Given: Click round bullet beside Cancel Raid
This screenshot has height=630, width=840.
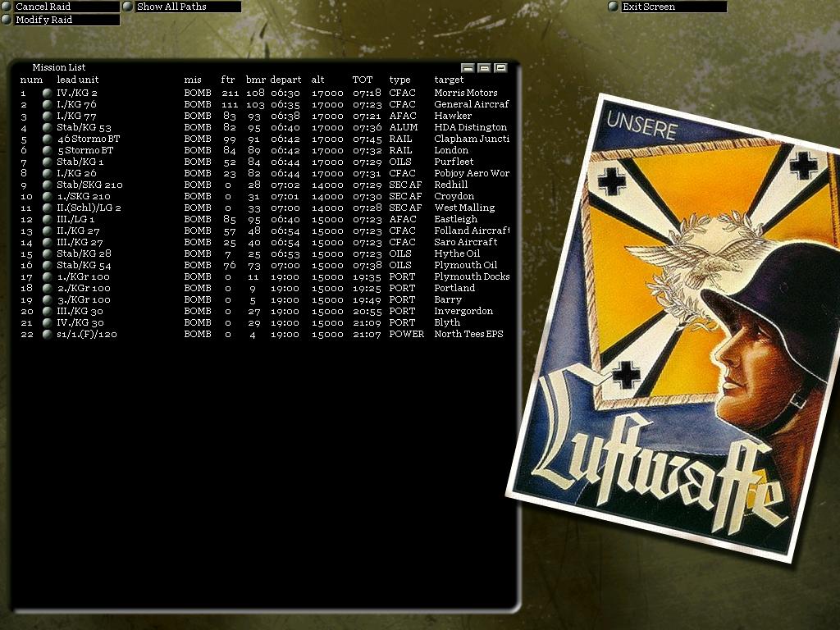Looking at the screenshot, I should click(7, 7).
